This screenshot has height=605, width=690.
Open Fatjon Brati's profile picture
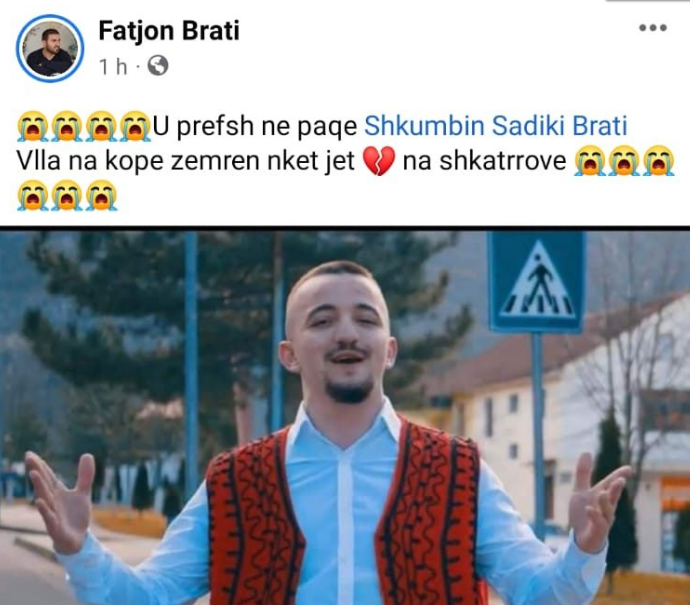50,48
